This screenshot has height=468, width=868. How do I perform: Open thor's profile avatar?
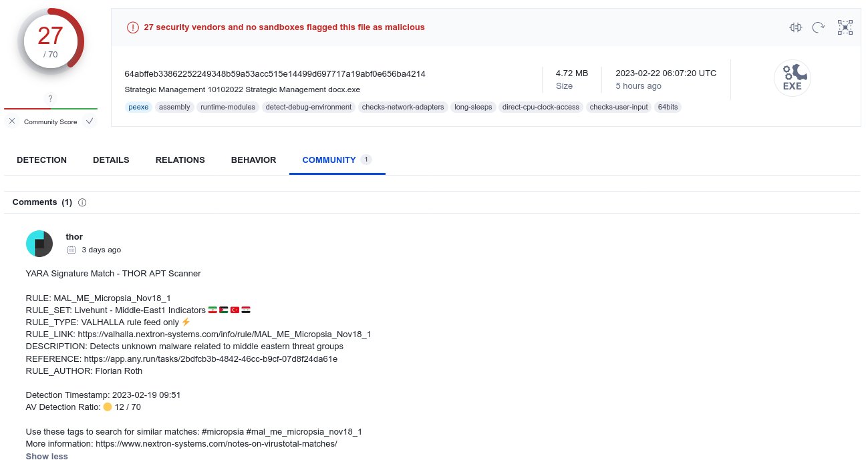click(x=39, y=244)
